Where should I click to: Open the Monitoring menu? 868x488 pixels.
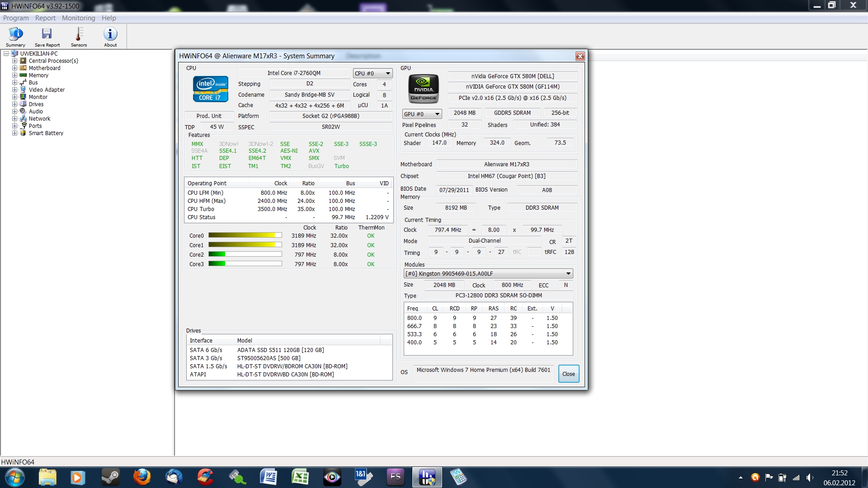tap(78, 18)
